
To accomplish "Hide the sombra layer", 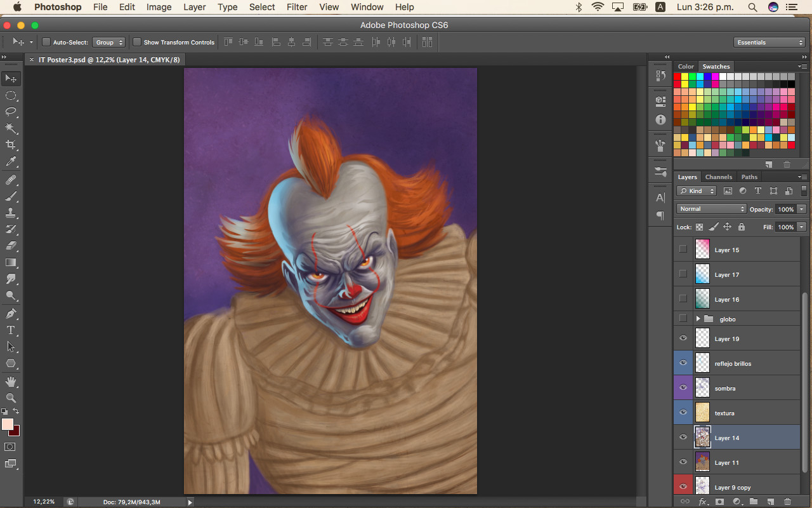I will [x=683, y=388].
